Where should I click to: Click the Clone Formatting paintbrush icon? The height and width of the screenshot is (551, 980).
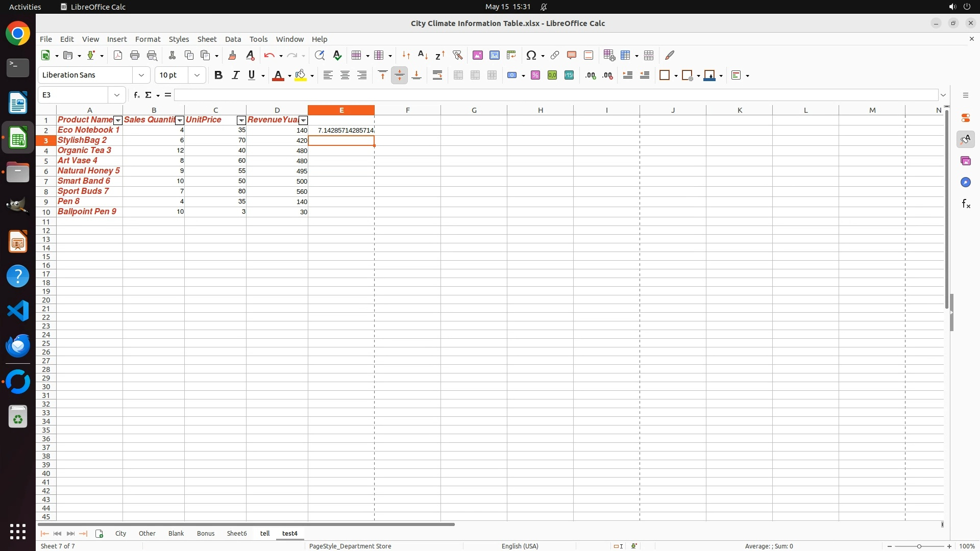click(x=232, y=55)
